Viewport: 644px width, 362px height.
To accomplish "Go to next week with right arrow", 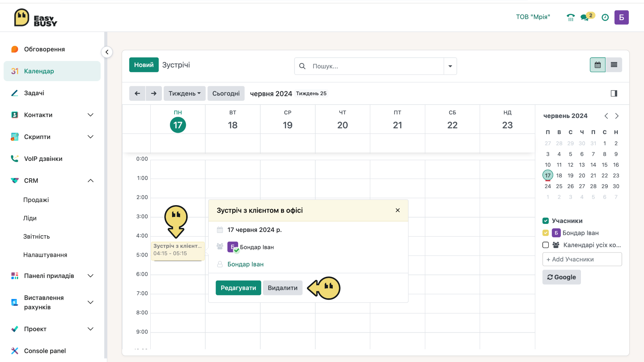I will pos(154,94).
